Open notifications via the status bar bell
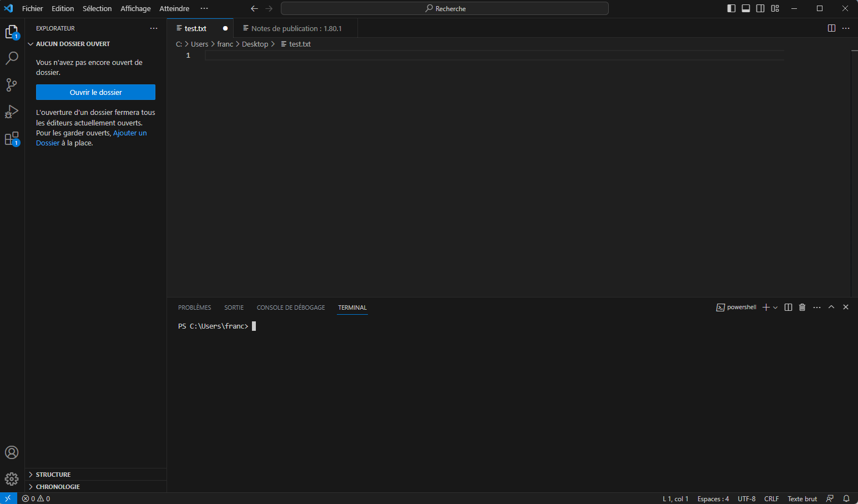Viewport: 858px width, 504px height. click(846, 498)
